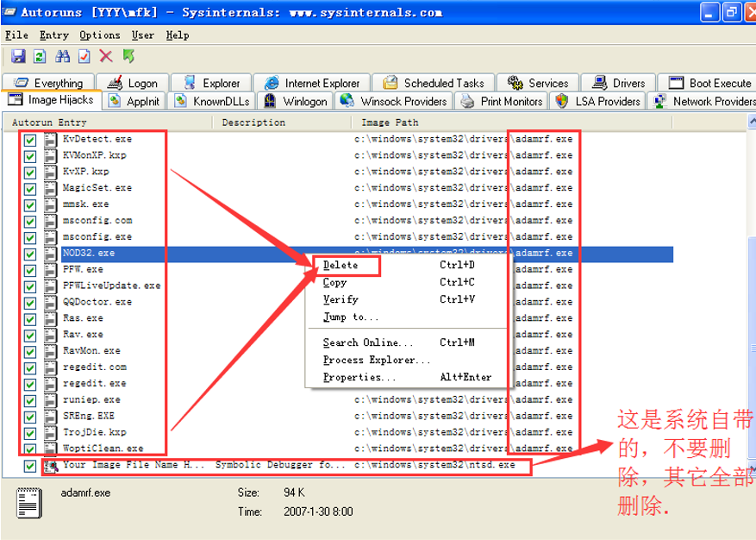Select the regedit.exe row in the list
This screenshot has height=540, width=756.
pos(95,383)
